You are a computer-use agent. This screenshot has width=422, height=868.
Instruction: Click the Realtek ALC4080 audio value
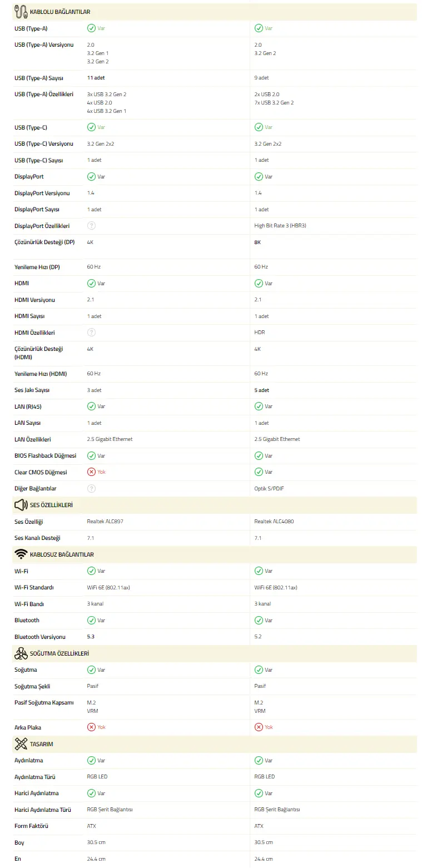(274, 522)
